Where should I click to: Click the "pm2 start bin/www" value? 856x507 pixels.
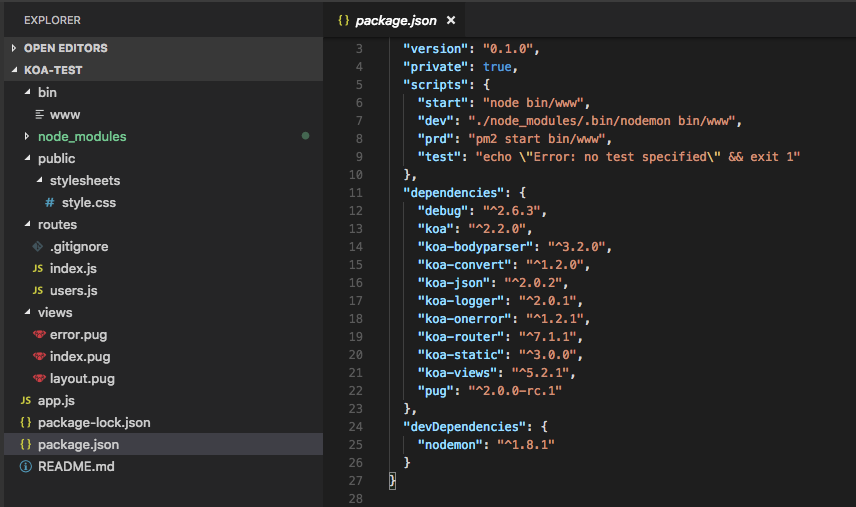[537, 139]
